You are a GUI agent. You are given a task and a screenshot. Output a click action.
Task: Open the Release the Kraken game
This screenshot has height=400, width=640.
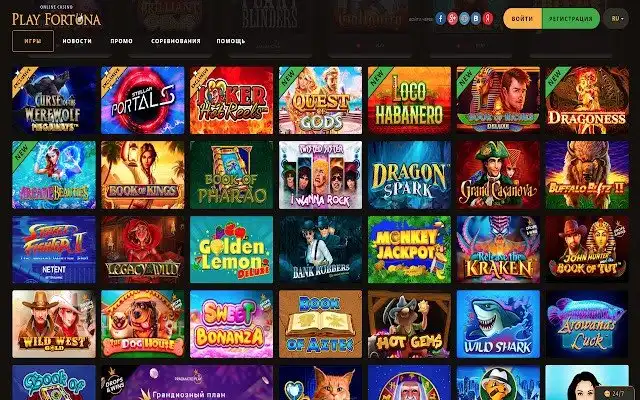coord(498,249)
